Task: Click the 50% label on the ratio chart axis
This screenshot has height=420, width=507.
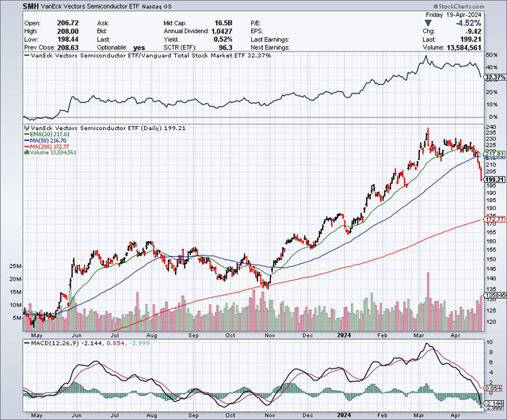Action: click(491, 55)
